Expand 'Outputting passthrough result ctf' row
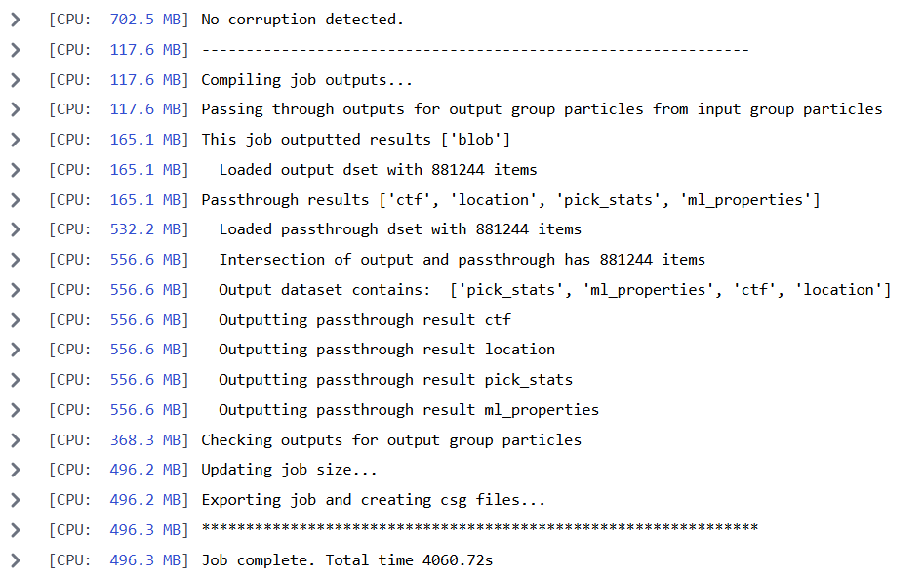Screen dimensions: 924x580 click(x=16, y=320)
